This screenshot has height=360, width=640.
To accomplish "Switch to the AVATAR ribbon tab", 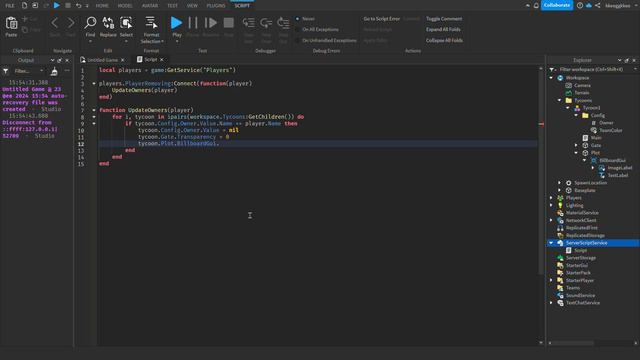I will point(150,6).
